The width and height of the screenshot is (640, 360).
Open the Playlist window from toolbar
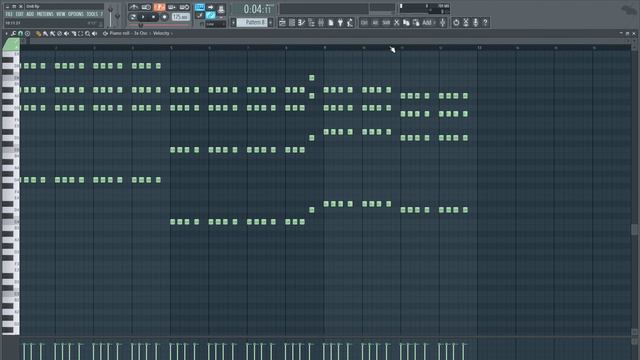(282, 22)
